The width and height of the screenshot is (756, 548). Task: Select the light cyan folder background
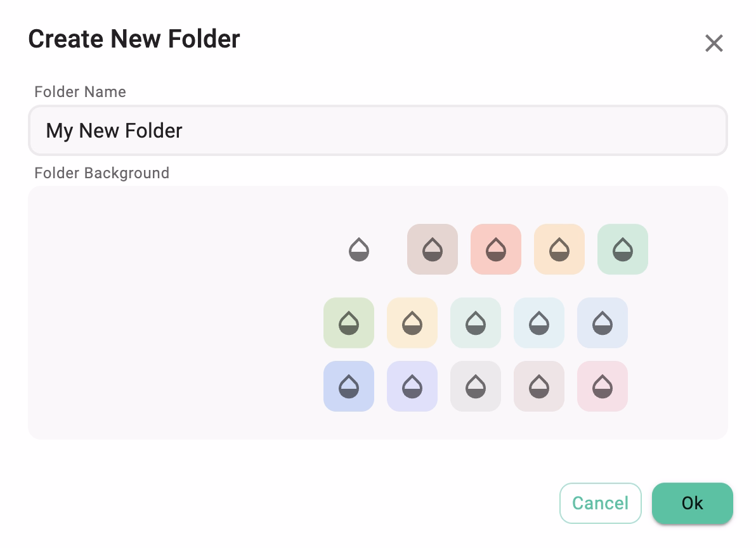pyautogui.click(x=539, y=323)
